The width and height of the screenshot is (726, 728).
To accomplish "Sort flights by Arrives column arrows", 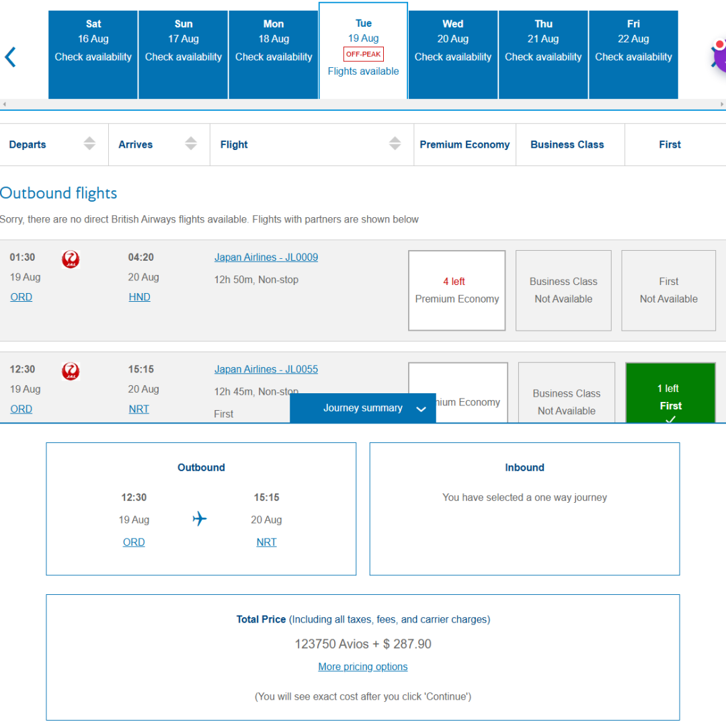I will pos(191,144).
